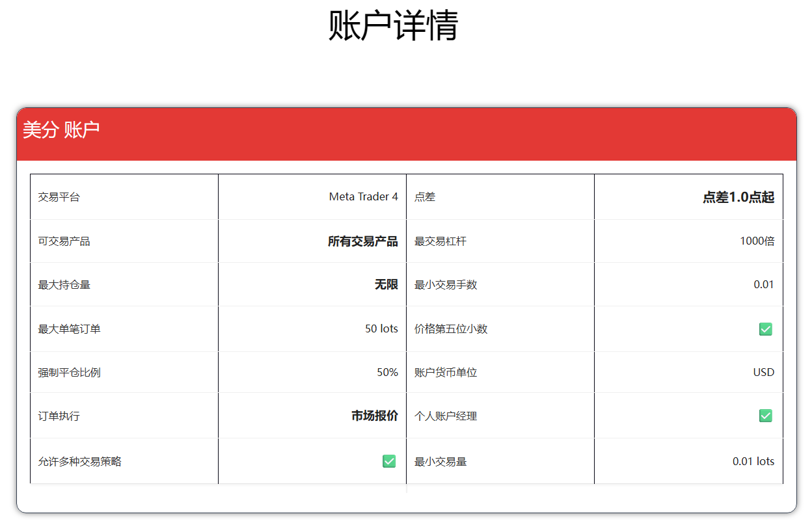Click the 交易平台 label

click(x=59, y=196)
